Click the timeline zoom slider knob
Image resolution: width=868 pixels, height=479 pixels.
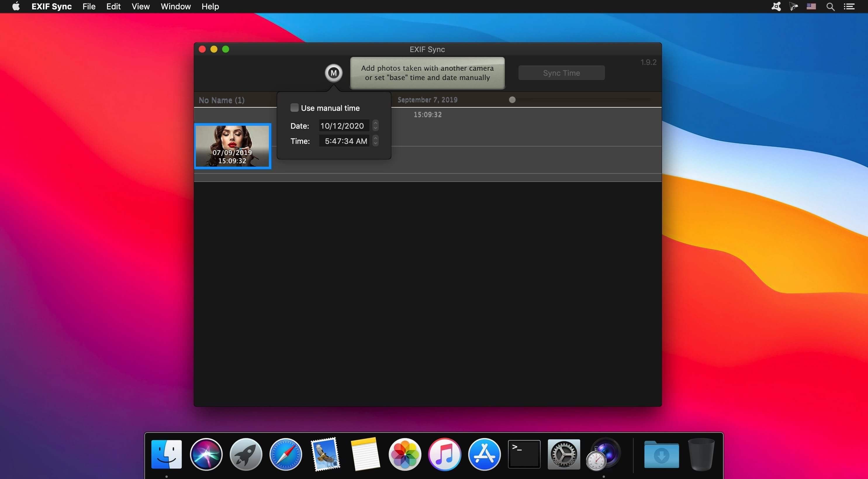(512, 100)
